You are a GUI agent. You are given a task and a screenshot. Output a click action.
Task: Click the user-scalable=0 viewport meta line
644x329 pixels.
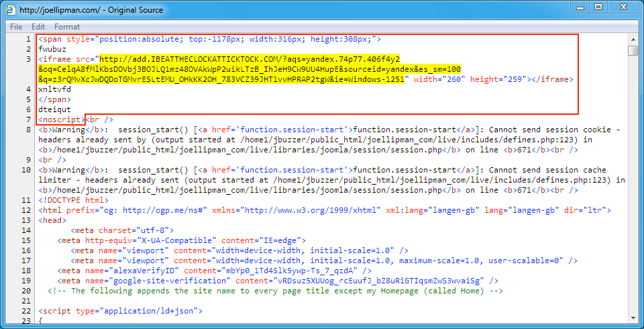point(324,261)
